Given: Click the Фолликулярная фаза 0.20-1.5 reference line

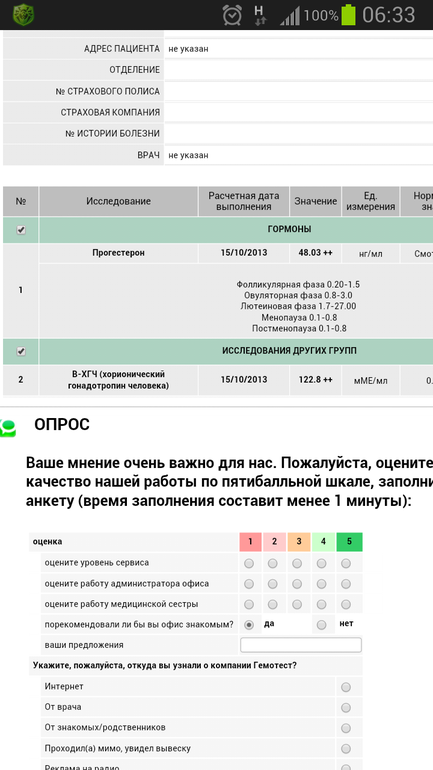Looking at the screenshot, I should pos(298,285).
